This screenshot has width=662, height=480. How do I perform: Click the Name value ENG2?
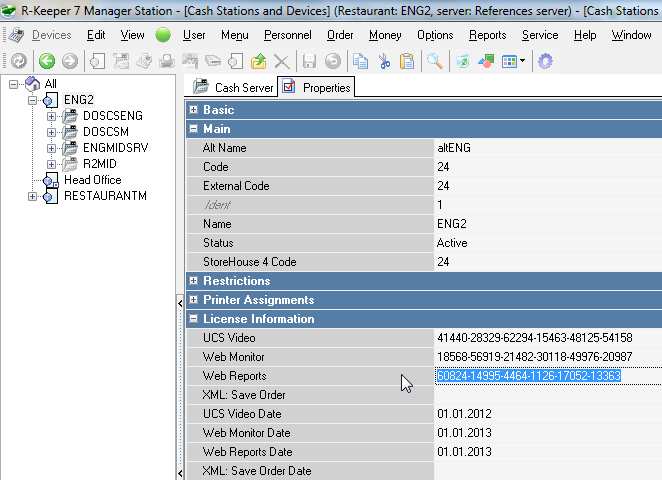click(x=451, y=224)
